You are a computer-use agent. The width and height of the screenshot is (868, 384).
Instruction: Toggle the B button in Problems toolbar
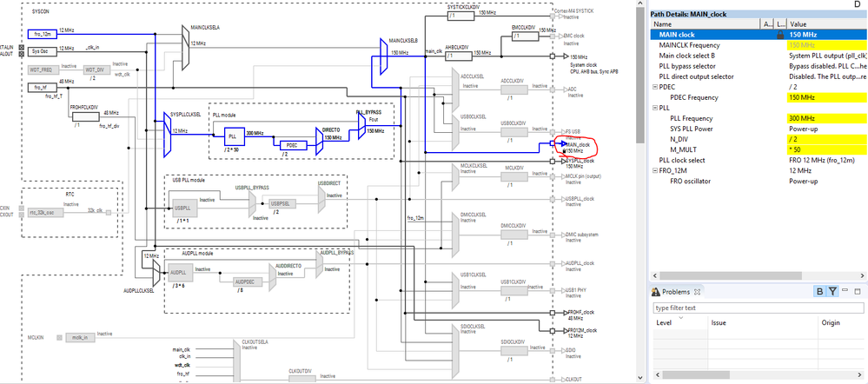820,292
